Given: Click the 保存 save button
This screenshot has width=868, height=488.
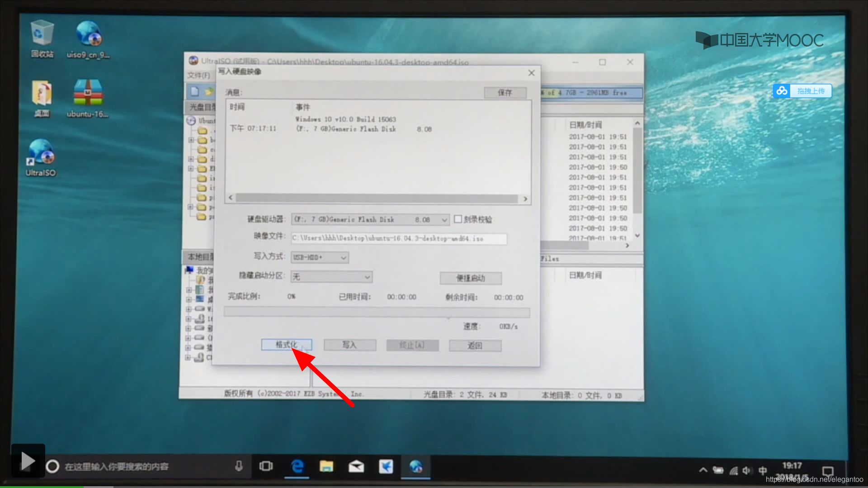Looking at the screenshot, I should click(x=505, y=93).
